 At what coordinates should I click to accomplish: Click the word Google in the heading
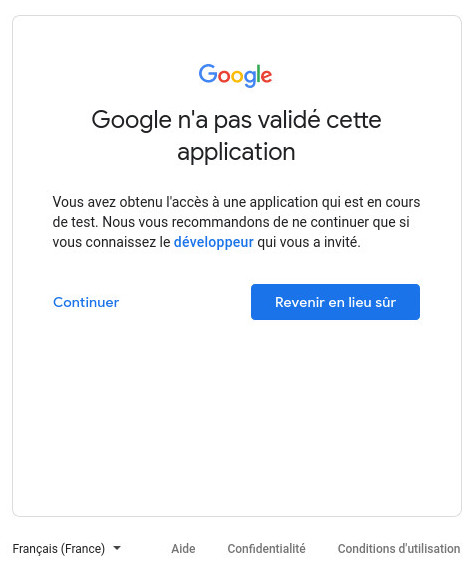(131, 120)
